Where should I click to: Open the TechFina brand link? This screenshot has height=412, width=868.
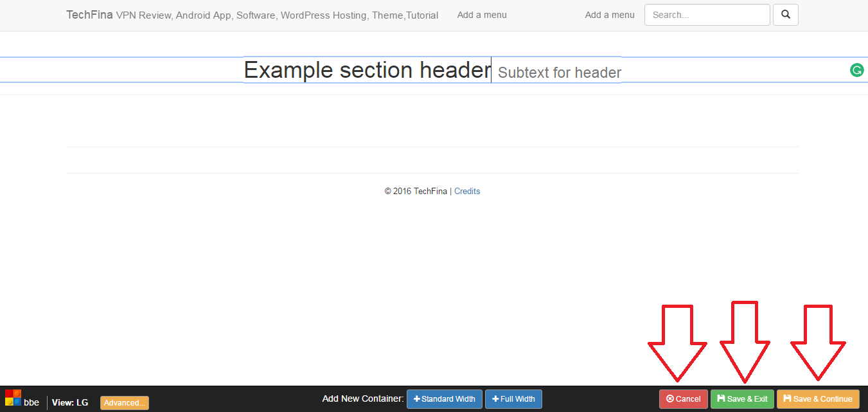(x=89, y=15)
